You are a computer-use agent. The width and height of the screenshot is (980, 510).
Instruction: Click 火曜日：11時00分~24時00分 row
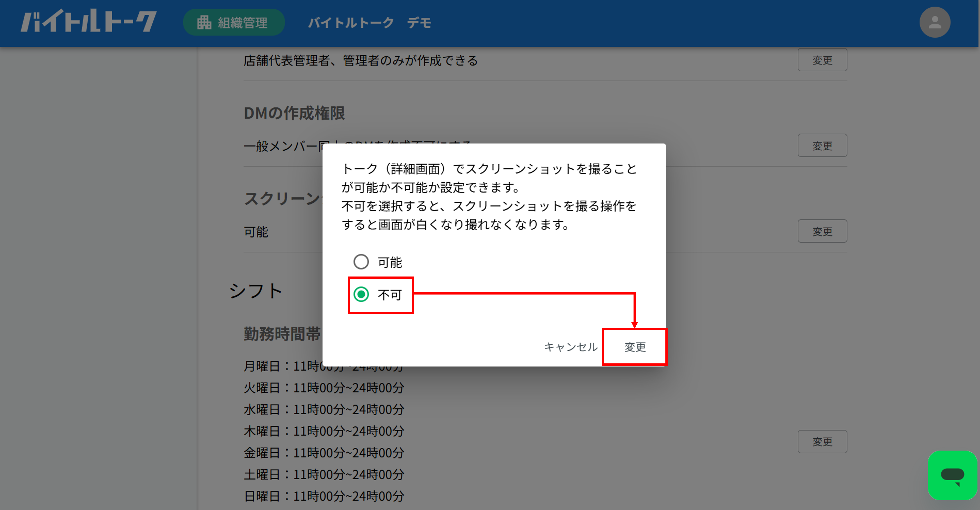324,388
